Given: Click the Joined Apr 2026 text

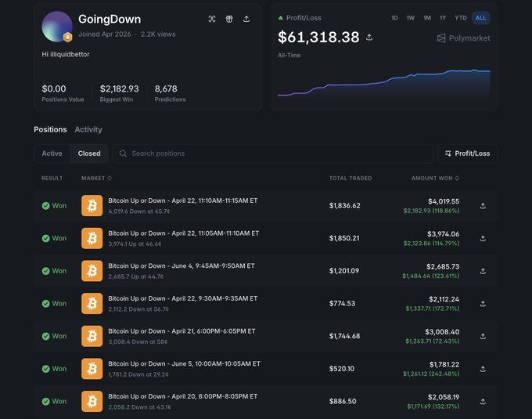Looking at the screenshot, I should point(105,34).
